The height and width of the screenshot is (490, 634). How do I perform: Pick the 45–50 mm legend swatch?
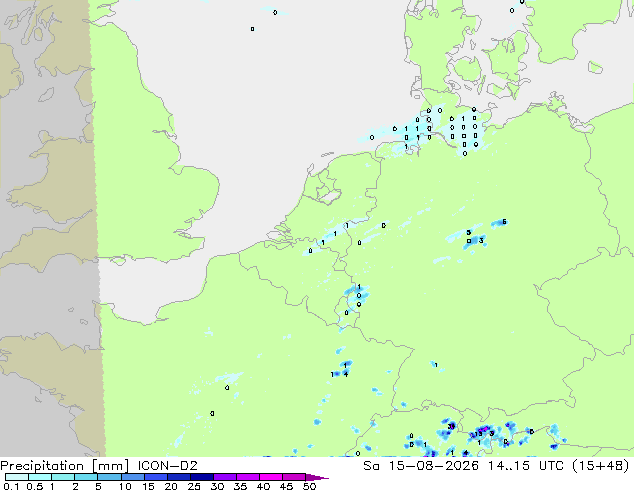[294, 477]
